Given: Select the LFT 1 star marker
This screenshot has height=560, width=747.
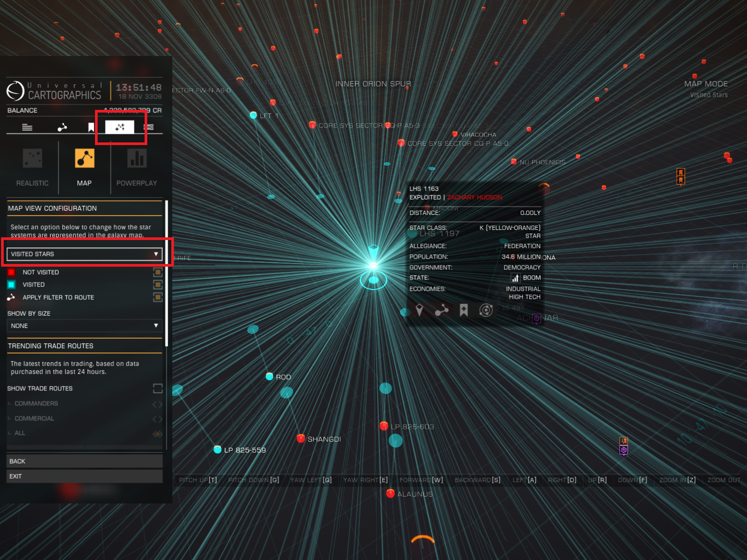Looking at the screenshot, I should click(253, 115).
